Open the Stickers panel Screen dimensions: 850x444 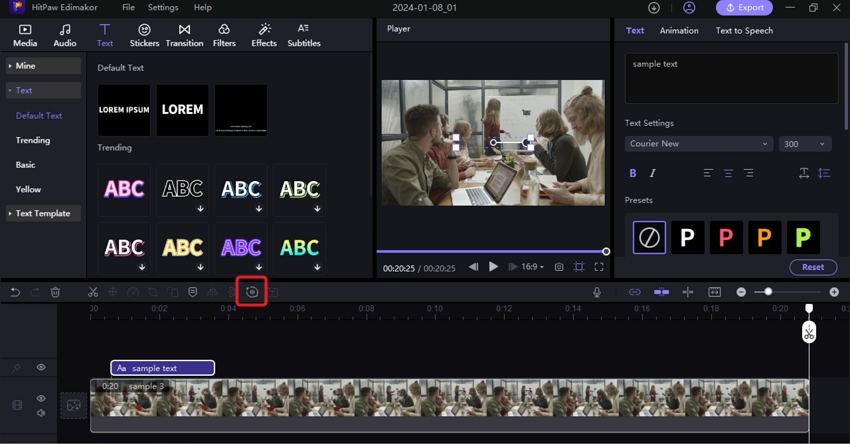(144, 36)
